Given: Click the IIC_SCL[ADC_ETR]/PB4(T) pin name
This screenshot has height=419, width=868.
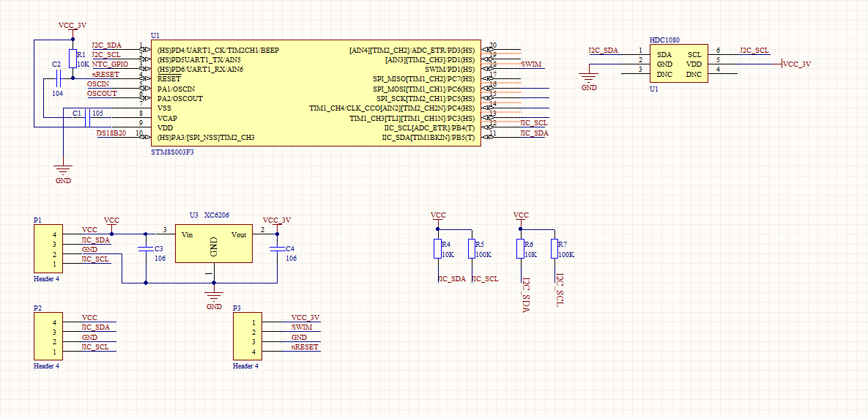Looking at the screenshot, I should point(429,128).
